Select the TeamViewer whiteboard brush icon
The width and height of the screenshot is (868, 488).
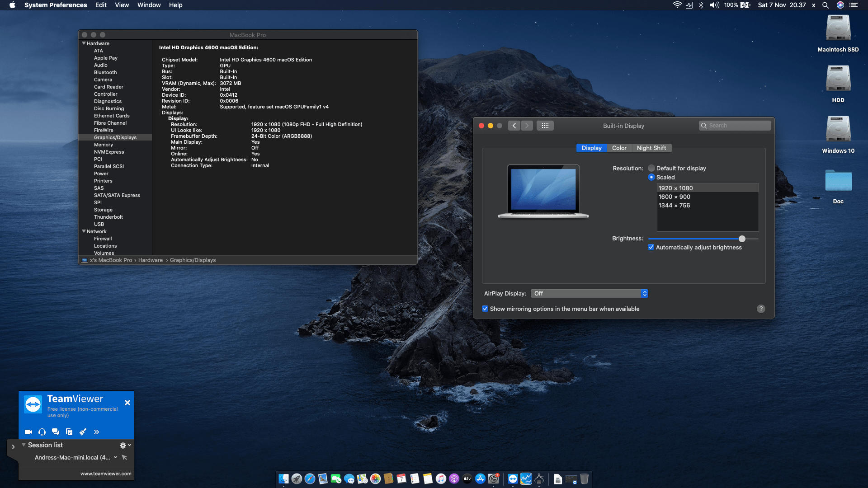point(83,432)
